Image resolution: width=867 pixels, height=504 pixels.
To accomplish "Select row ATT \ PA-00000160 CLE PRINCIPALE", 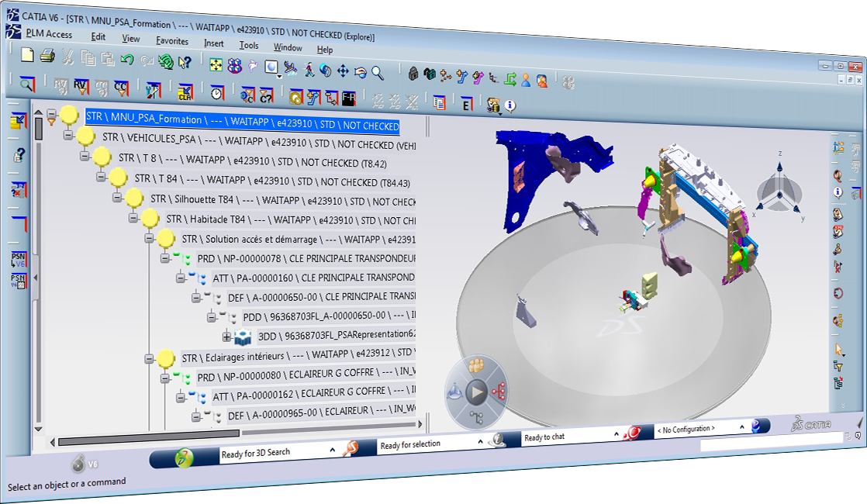I will point(313,278).
